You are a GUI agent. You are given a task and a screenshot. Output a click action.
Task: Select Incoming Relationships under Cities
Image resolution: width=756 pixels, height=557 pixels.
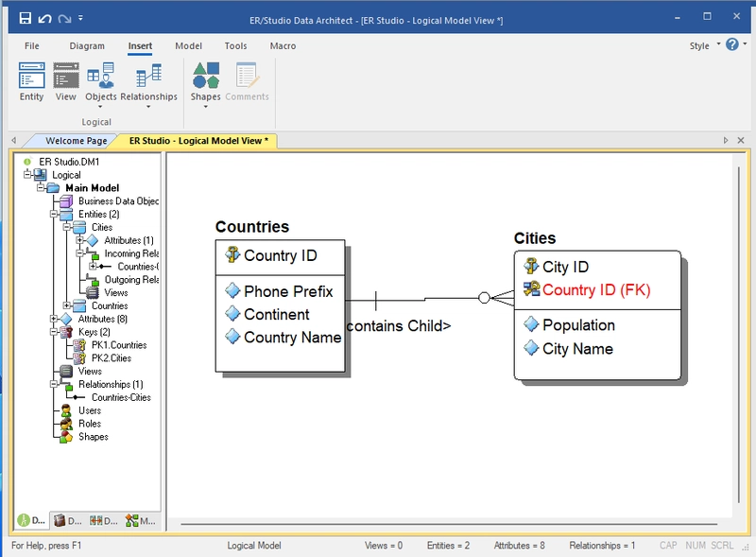[131, 253]
